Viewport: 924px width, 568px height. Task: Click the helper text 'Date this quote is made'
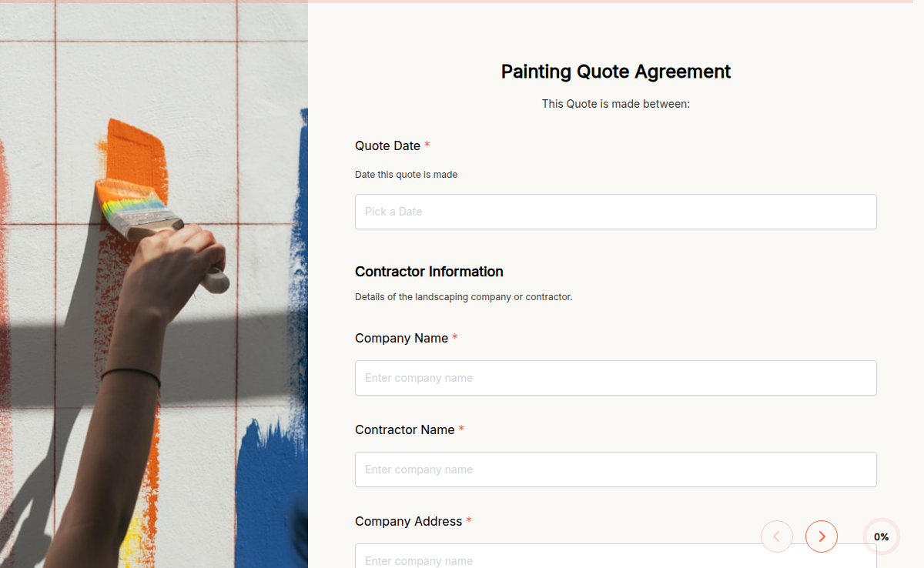click(x=406, y=175)
